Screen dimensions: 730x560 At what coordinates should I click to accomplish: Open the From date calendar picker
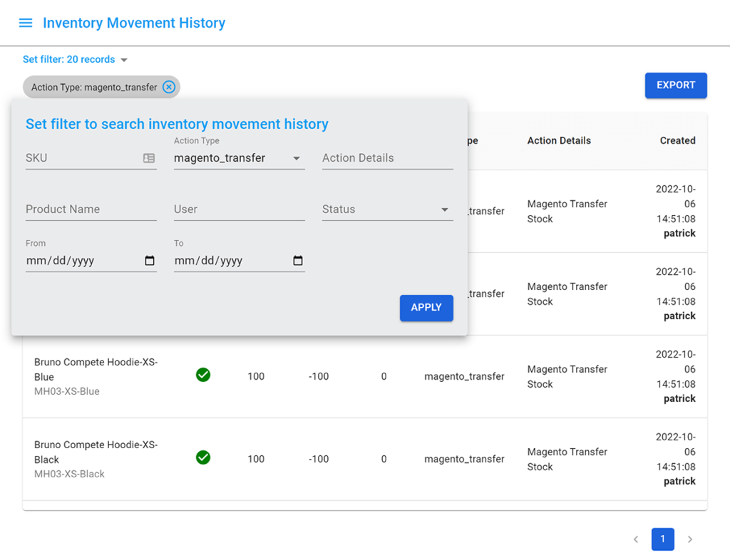point(149,261)
